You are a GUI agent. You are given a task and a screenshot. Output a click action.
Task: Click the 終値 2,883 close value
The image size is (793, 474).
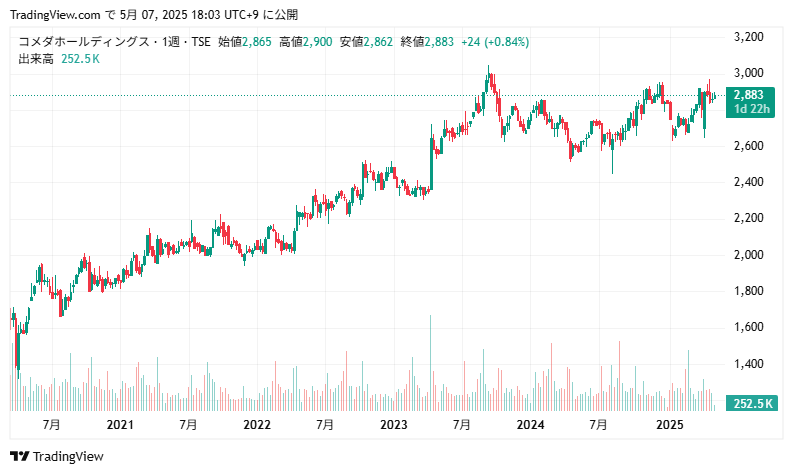[427, 41]
